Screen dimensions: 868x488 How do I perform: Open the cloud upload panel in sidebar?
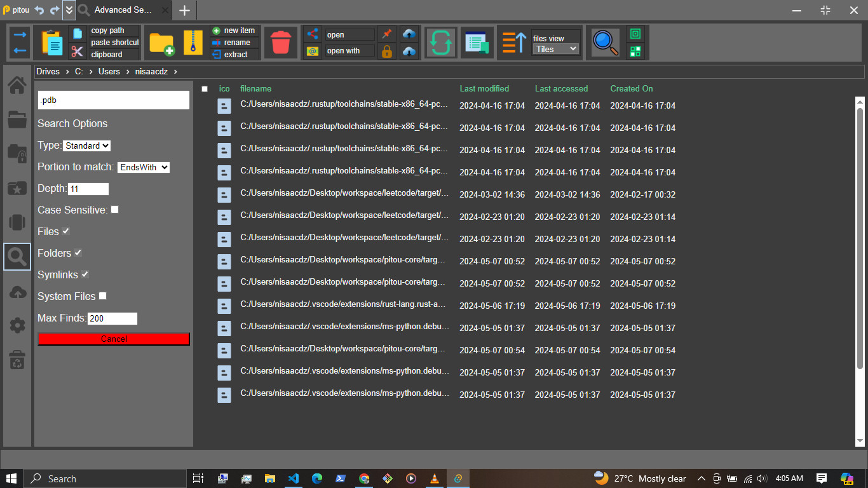[17, 292]
